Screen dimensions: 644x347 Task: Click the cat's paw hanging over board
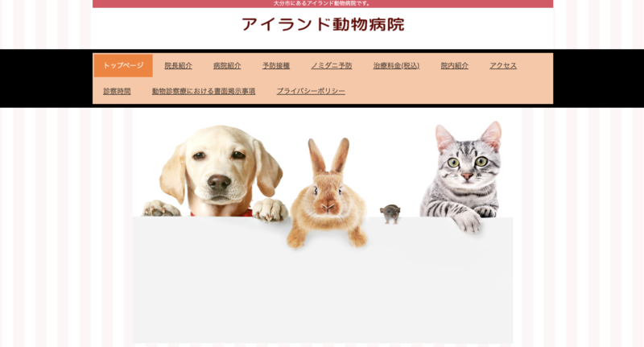pyautogui.click(x=469, y=221)
